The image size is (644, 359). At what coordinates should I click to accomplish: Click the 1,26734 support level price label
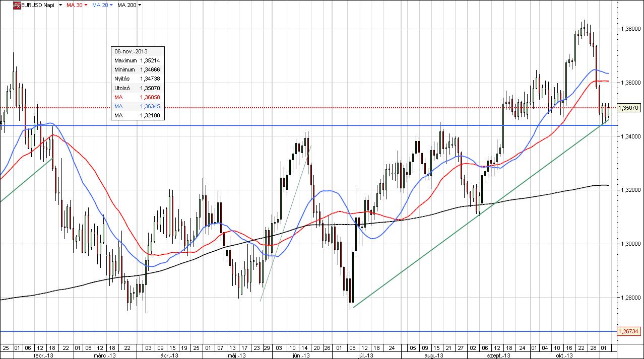(x=630, y=331)
